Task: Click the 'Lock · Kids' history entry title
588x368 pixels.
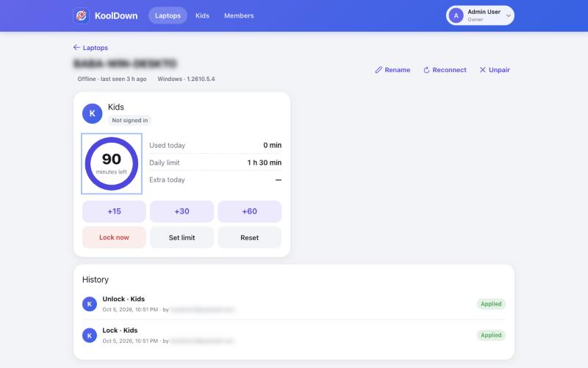Action: [120, 330]
